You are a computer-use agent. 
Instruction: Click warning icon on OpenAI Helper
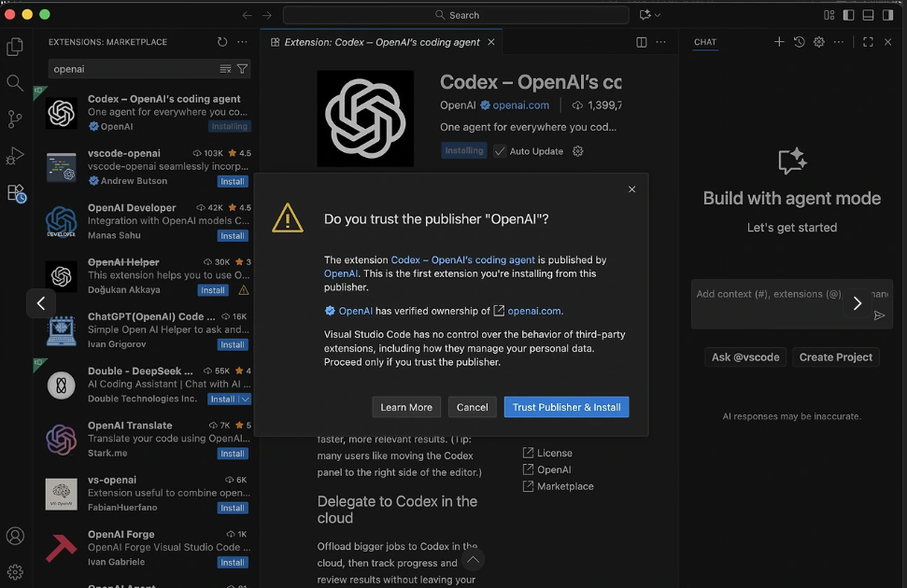[x=244, y=289]
